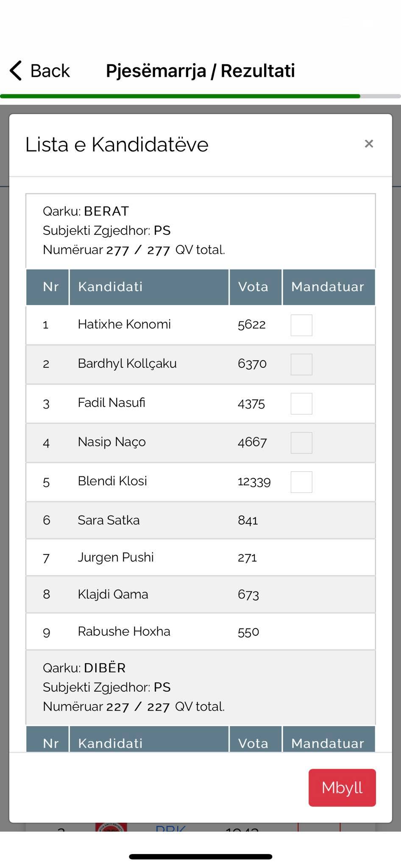
Task: Click the Back text link
Action: [50, 71]
